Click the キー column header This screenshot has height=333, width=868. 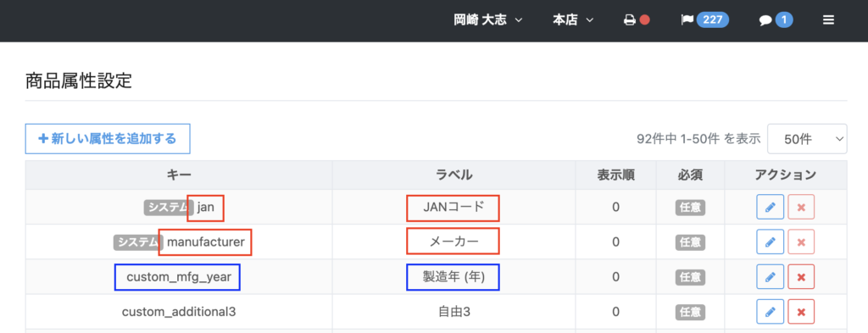pos(179,175)
